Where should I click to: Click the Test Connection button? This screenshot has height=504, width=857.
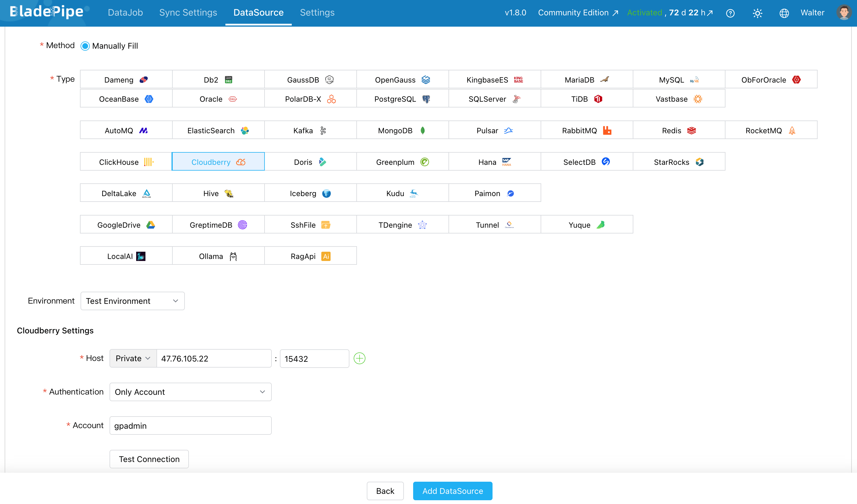tap(149, 459)
